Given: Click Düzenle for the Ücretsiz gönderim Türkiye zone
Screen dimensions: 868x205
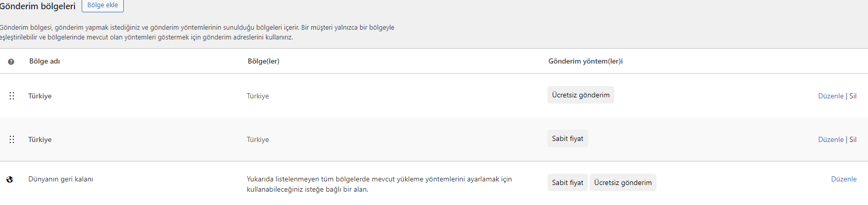Looking at the screenshot, I should tap(831, 96).
